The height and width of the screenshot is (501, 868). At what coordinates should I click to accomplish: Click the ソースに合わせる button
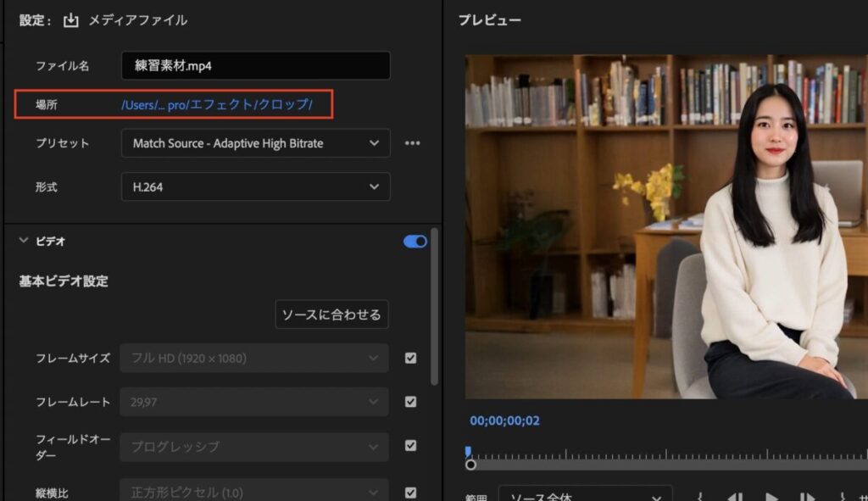click(331, 315)
